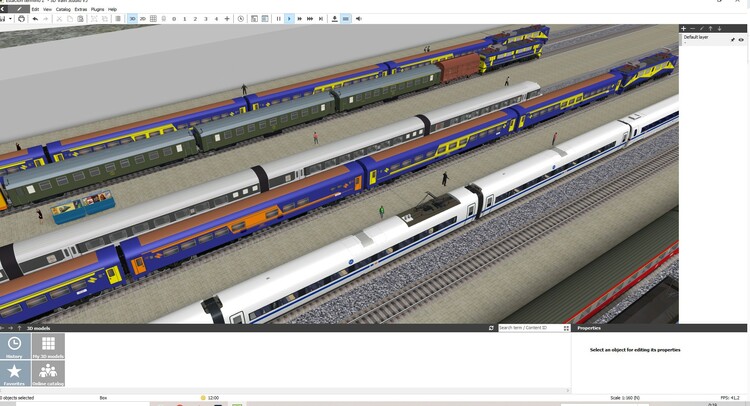Open the Help menu
The width and height of the screenshot is (750, 406).
(x=112, y=9)
